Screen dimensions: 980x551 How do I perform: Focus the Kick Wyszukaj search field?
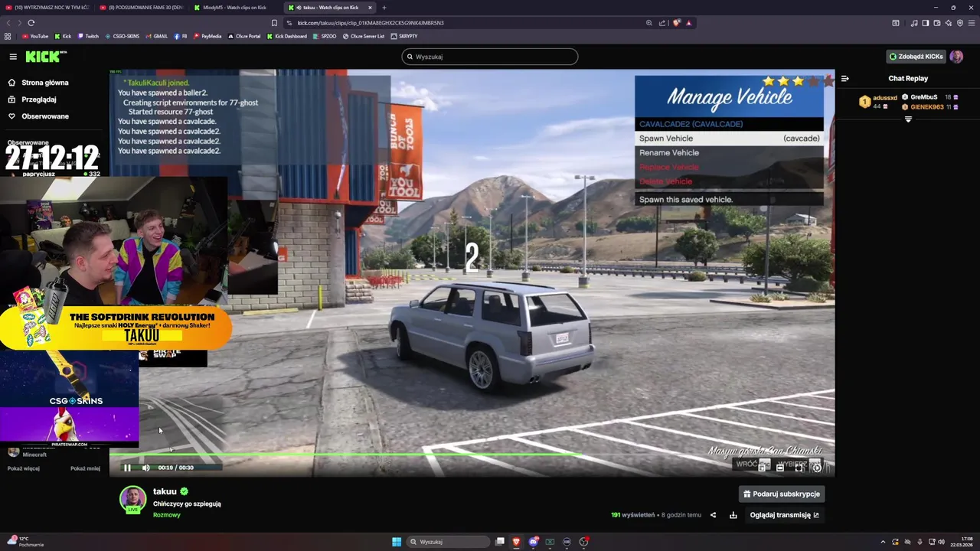click(x=490, y=57)
